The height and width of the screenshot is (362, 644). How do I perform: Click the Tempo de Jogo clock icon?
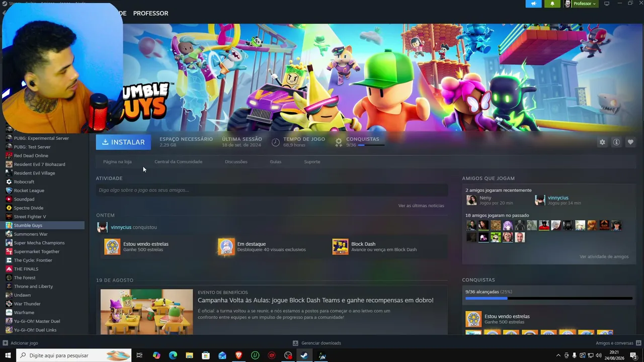tap(276, 142)
